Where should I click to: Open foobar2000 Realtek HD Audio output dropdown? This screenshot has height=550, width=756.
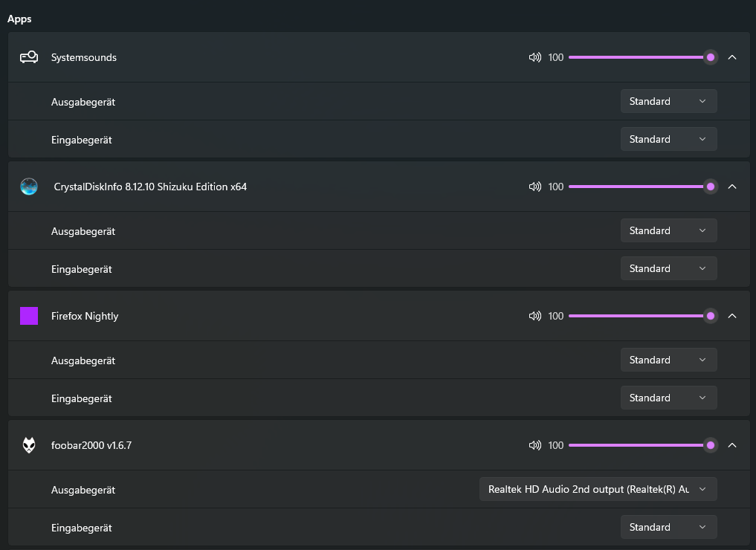pos(598,489)
